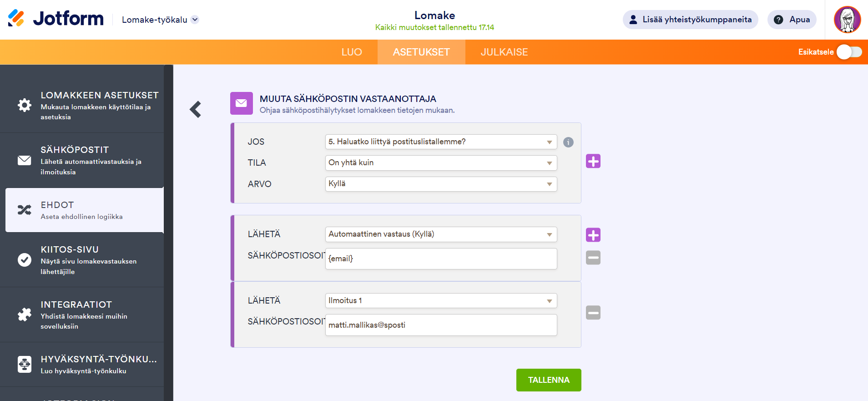This screenshot has width=868, height=401.
Task: Select Ehdot section in sidebar
Action: tap(85, 210)
